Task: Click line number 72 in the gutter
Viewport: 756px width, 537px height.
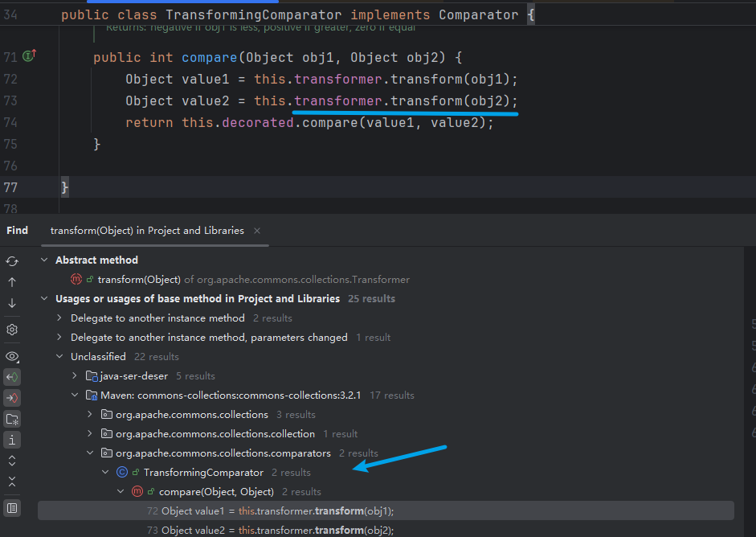Action: pyautogui.click(x=10, y=79)
